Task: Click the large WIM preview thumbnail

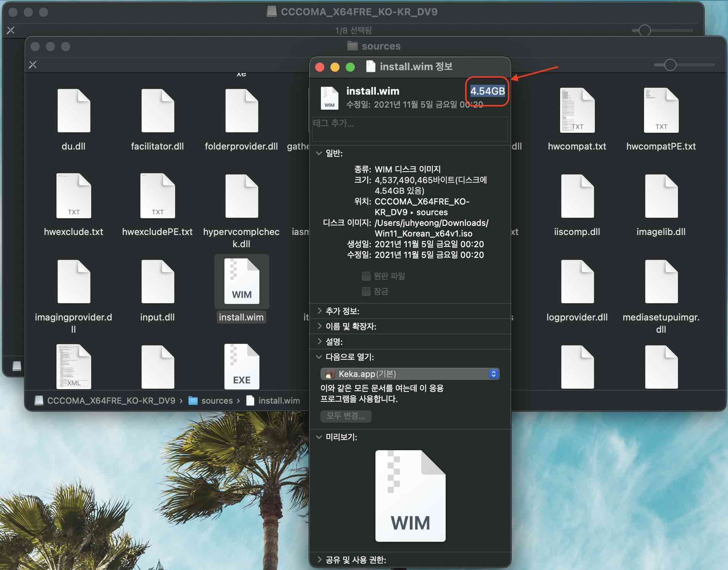Action: (x=410, y=496)
